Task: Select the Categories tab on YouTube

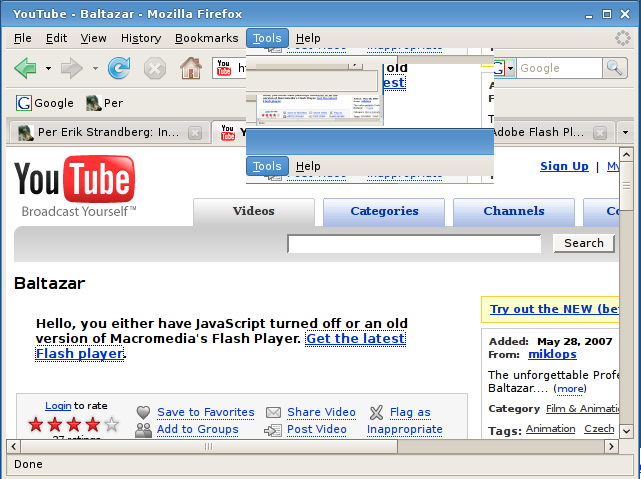Action: click(384, 211)
